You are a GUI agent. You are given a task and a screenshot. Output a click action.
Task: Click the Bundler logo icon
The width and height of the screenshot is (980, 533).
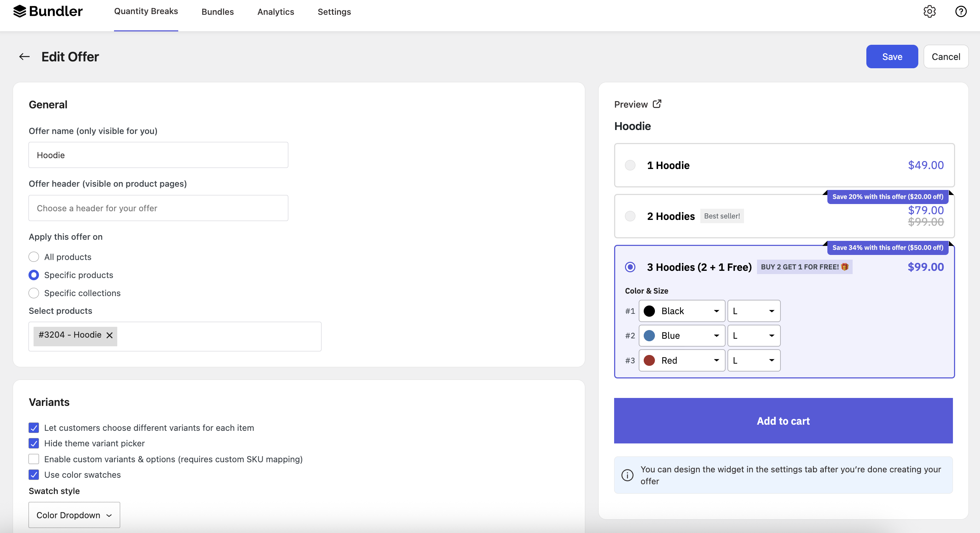tap(19, 12)
